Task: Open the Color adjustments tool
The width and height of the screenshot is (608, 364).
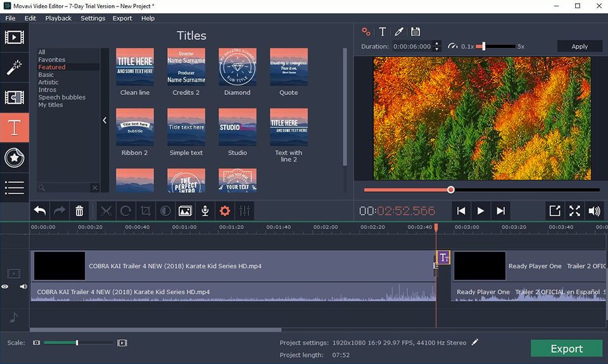Action: [x=165, y=211]
